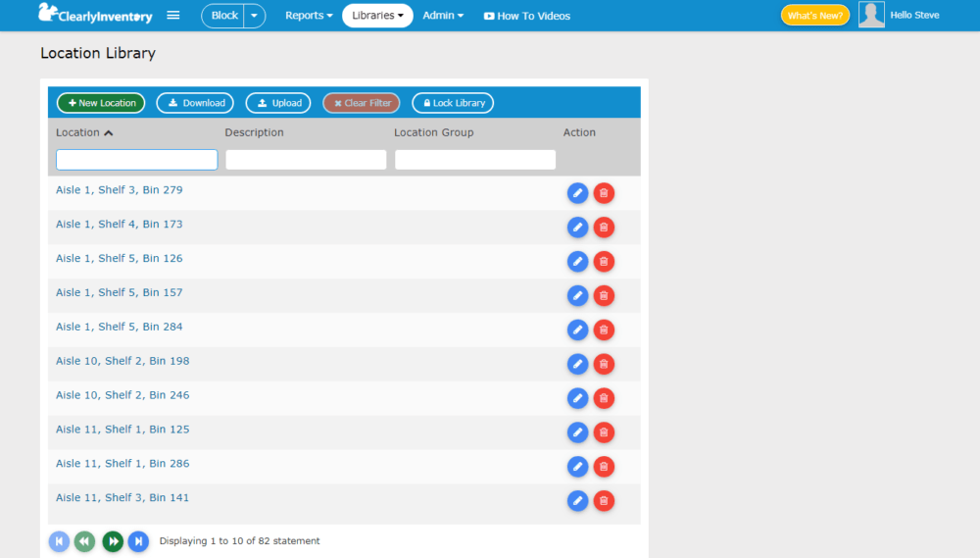Edit Aisle 10, Shelf 2, Bin 198

tap(577, 364)
